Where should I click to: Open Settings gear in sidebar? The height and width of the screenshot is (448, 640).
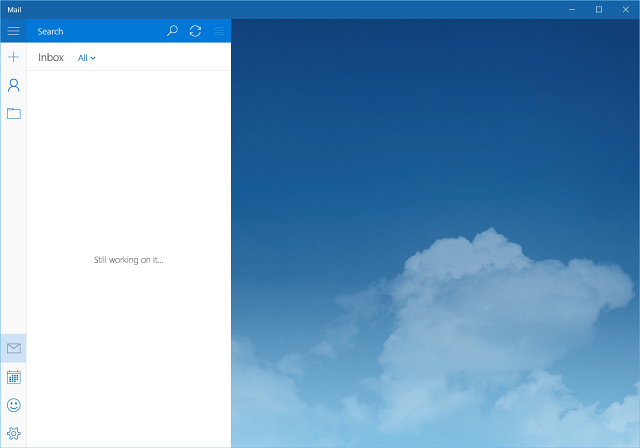click(13, 433)
